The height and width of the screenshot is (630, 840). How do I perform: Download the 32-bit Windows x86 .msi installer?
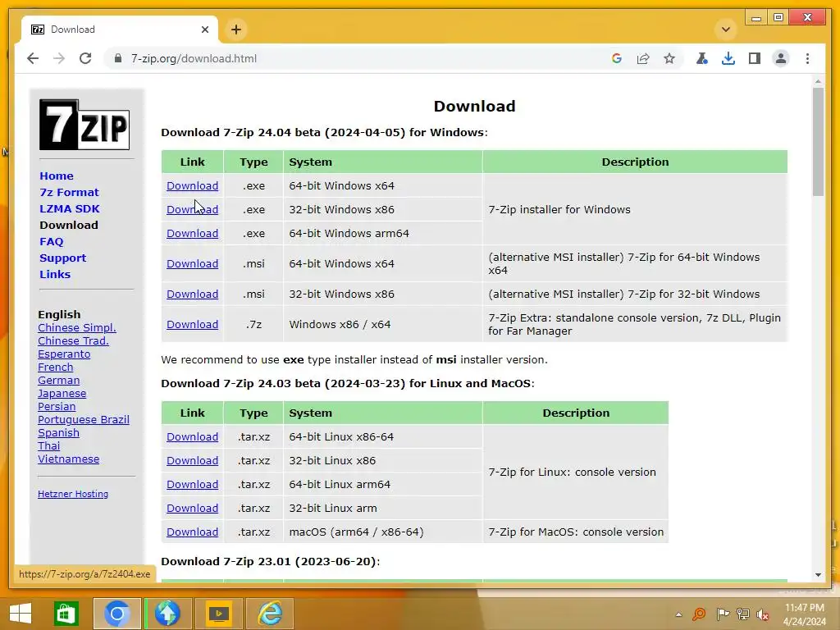coord(192,294)
